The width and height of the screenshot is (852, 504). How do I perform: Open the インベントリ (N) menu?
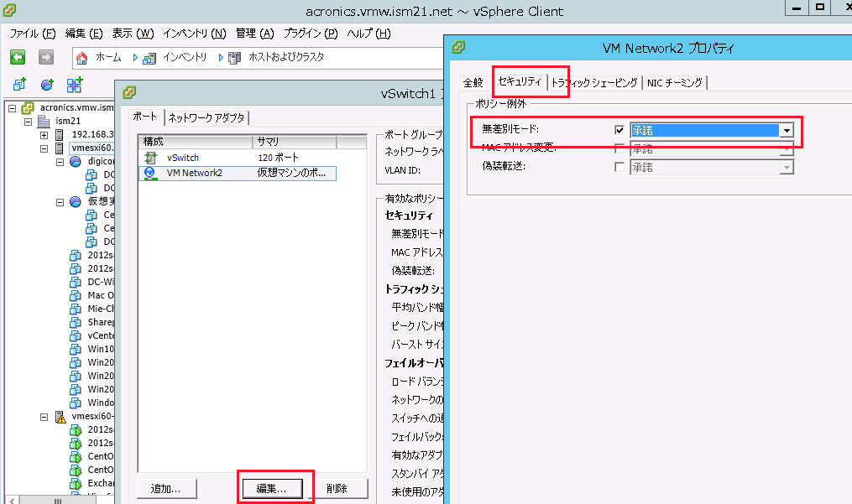point(195,34)
